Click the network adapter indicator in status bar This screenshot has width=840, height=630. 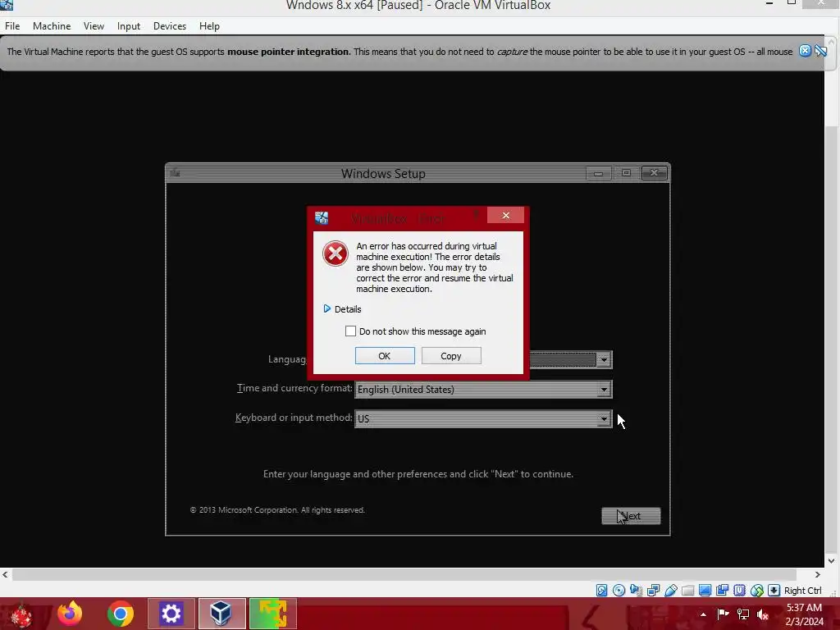(653, 591)
